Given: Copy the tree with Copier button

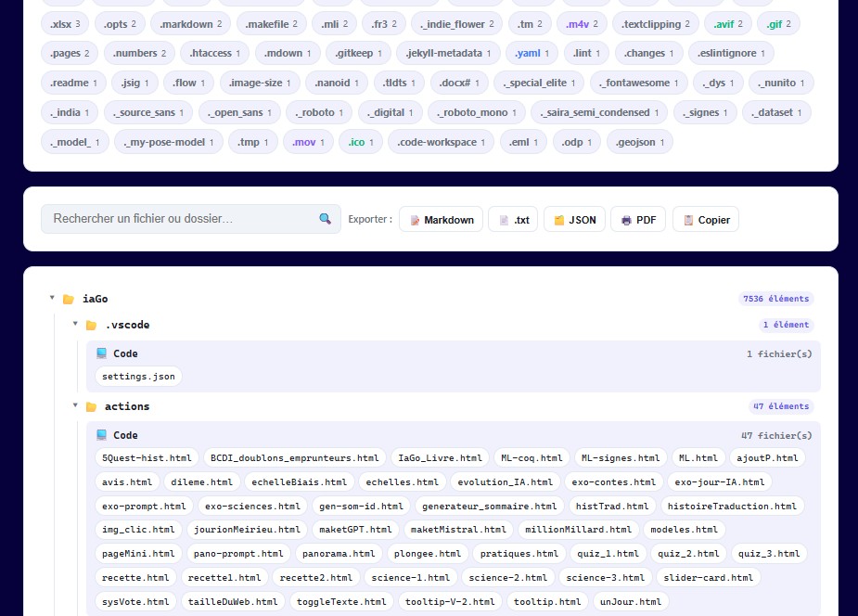Looking at the screenshot, I should (706, 219).
